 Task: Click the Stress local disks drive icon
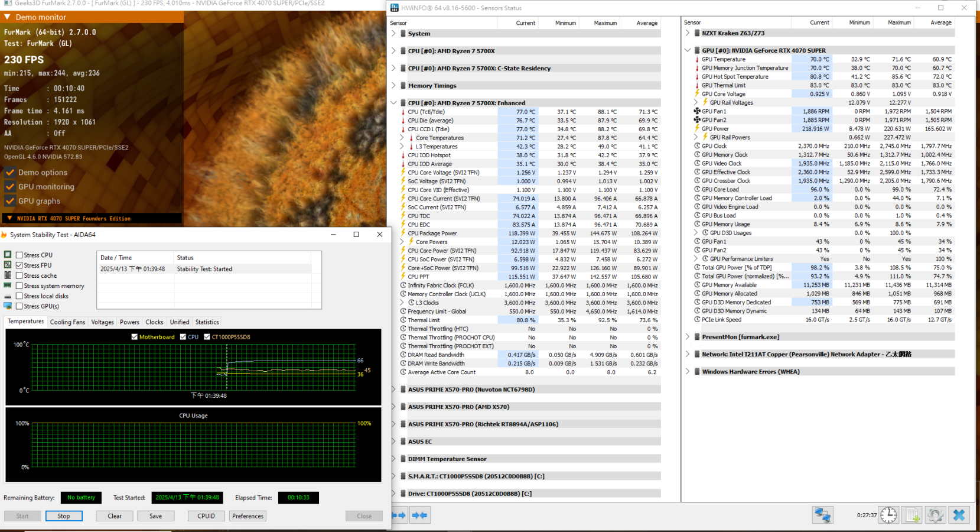pos(8,296)
